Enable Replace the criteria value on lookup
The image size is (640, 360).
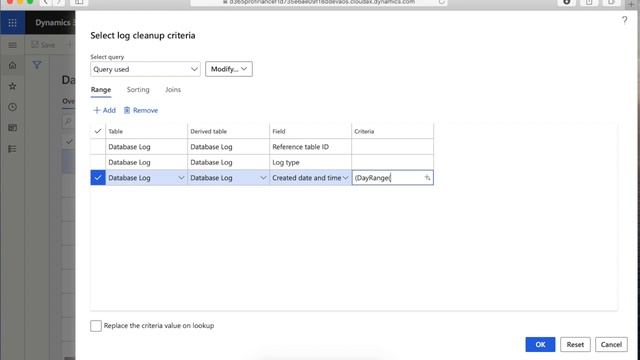tap(96, 326)
